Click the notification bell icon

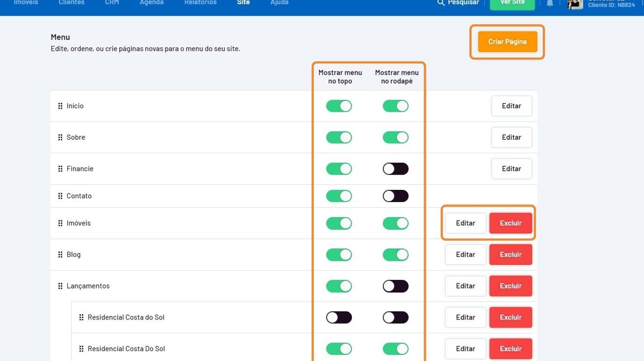click(x=550, y=3)
